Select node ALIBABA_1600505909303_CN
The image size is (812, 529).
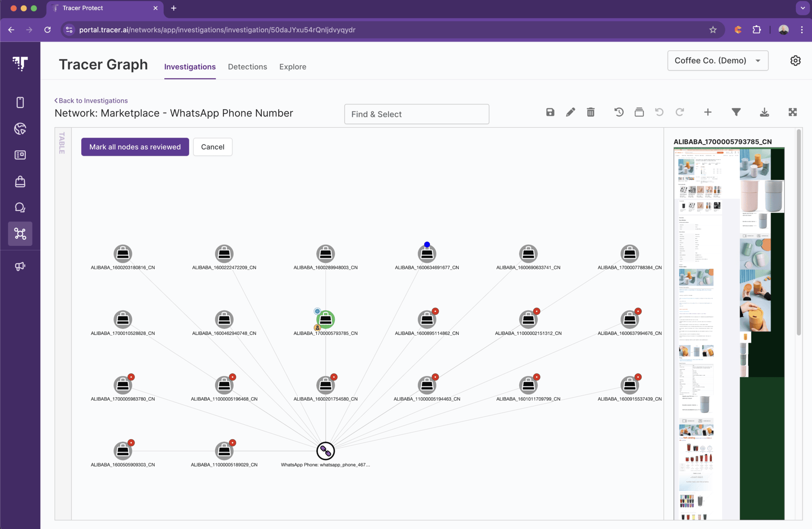123,451
